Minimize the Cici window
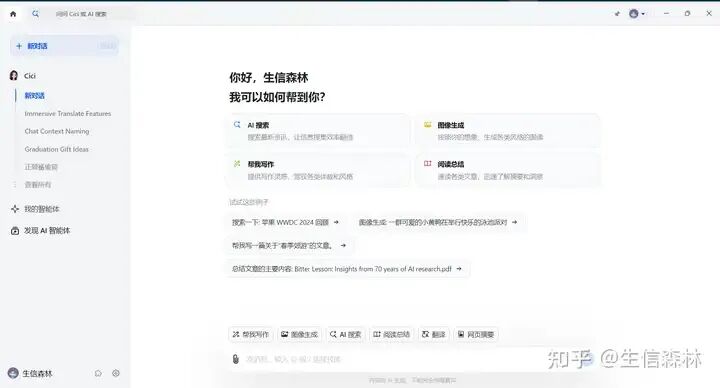Viewport: 720px width, 388px height. (x=666, y=14)
